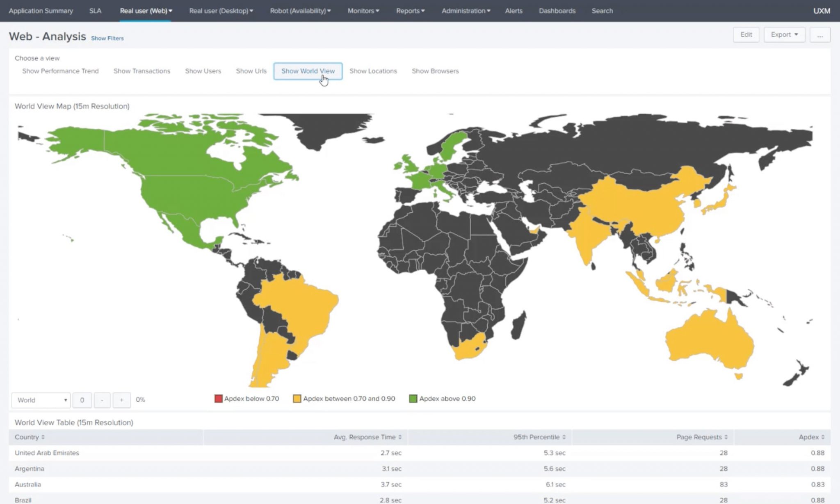Select the United Arab Emirates table row
Image resolution: width=840 pixels, height=504 pixels.
(x=46, y=453)
